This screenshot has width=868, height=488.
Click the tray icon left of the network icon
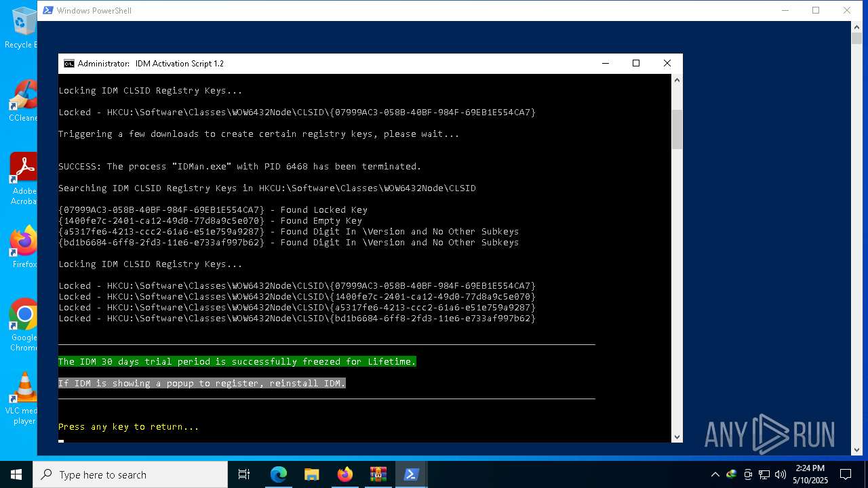click(x=748, y=474)
